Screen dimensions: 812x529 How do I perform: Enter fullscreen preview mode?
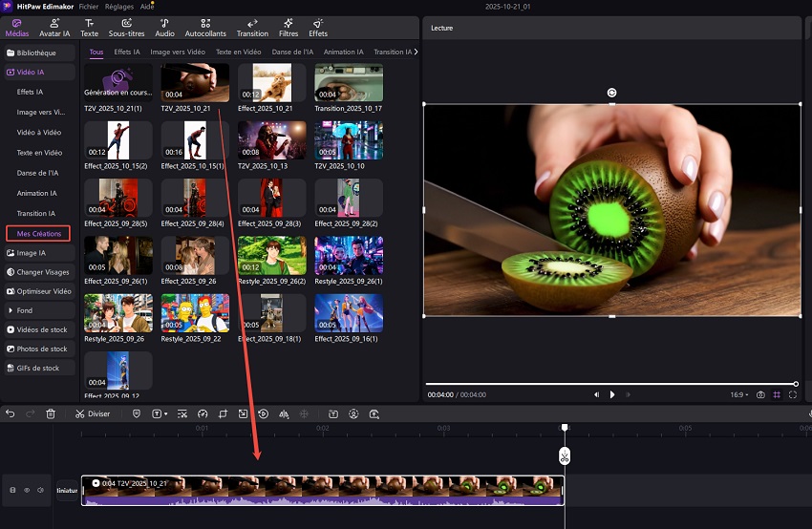(793, 394)
